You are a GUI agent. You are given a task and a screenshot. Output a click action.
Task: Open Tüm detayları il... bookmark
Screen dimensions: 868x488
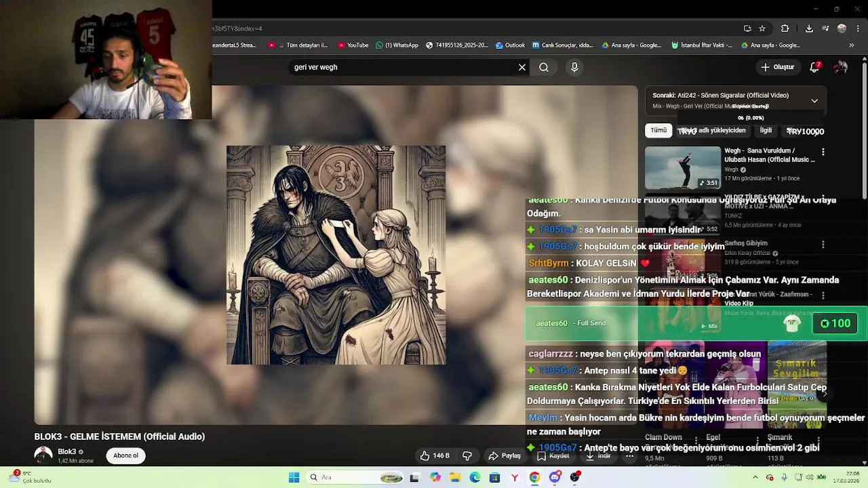pos(298,45)
